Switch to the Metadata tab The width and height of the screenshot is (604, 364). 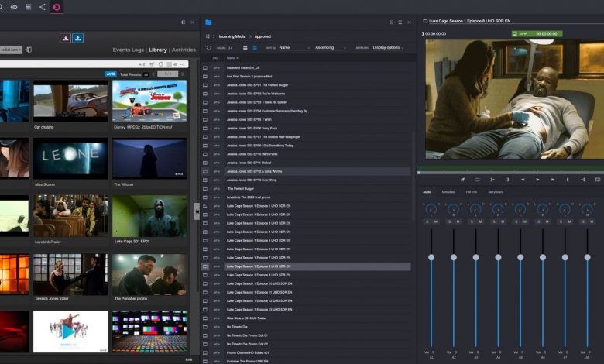[448, 191]
